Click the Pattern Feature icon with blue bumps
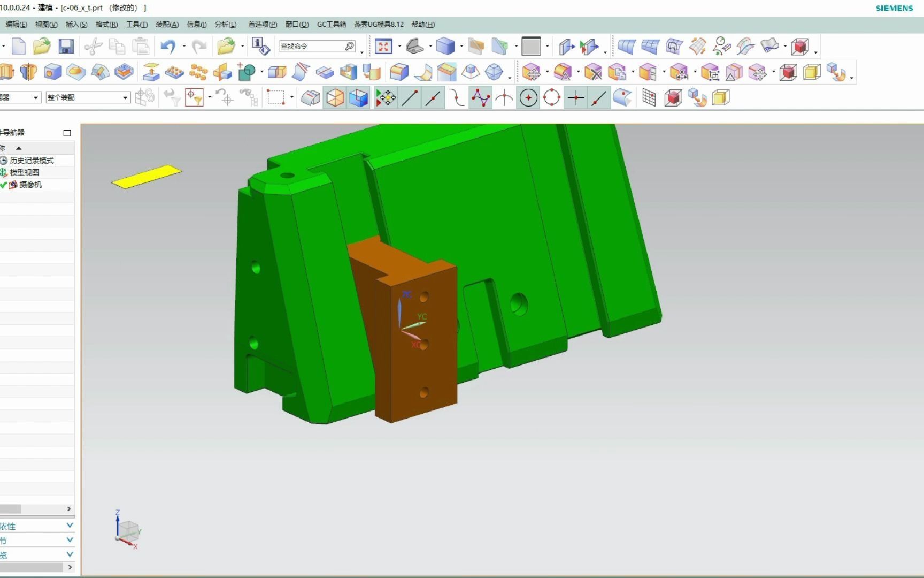The height and width of the screenshot is (578, 924). click(174, 72)
